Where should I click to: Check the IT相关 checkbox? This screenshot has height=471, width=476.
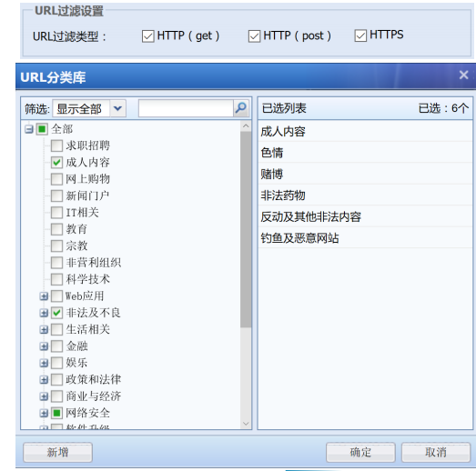pos(56,212)
